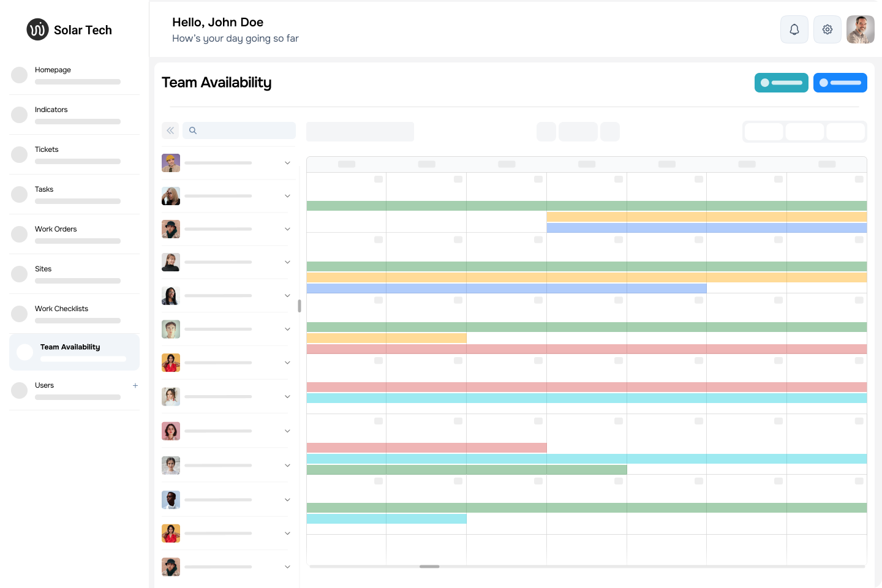Click the notification bell icon
Viewport: 882px width, 588px height.
coord(794,29)
